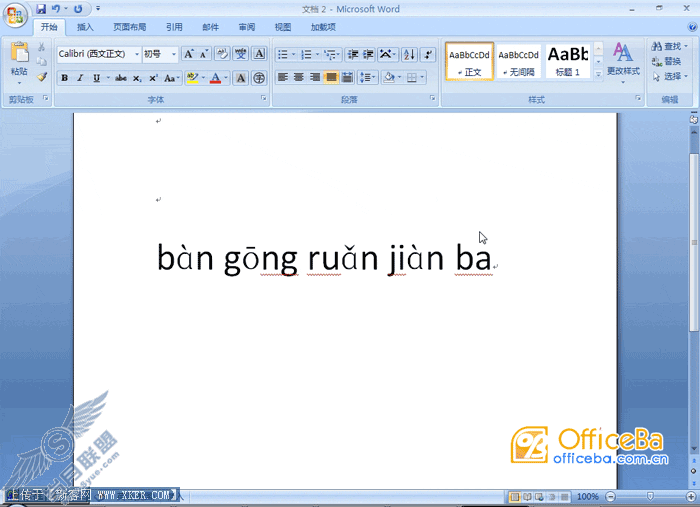Center the paragraph text
The image size is (700, 507).
pos(299,78)
